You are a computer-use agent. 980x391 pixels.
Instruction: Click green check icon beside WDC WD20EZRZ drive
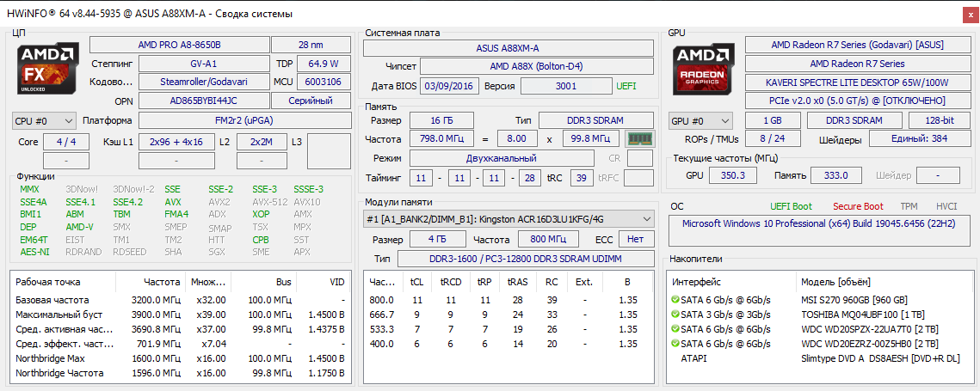675,344
